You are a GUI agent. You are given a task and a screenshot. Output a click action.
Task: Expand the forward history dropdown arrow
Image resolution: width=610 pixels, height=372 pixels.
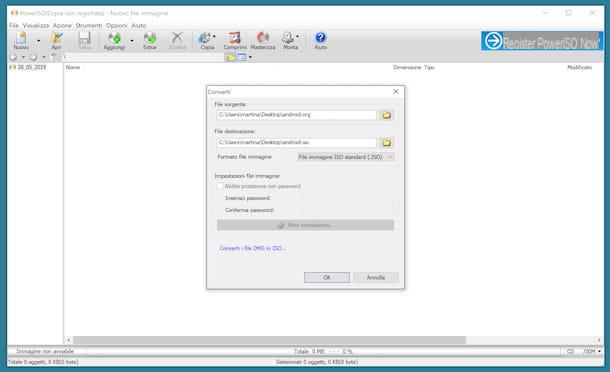pyautogui.click(x=44, y=57)
